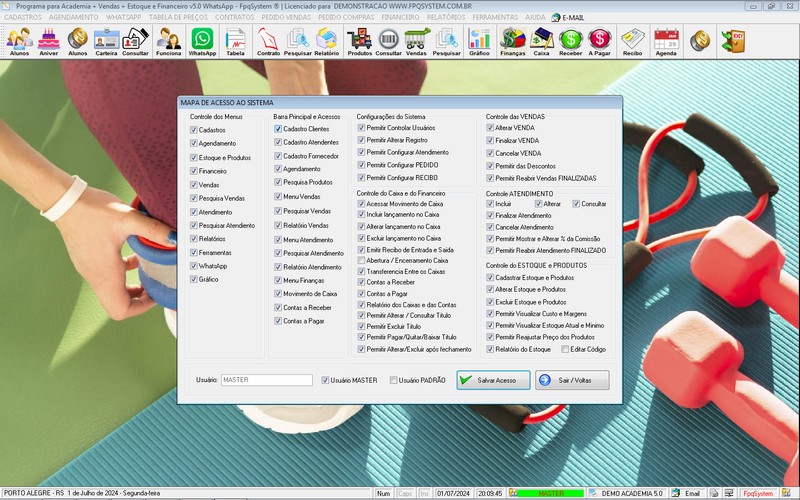Screen dimensions: 800x500
Task: Click the 01/07/2024 date in status bar
Action: coord(453,493)
